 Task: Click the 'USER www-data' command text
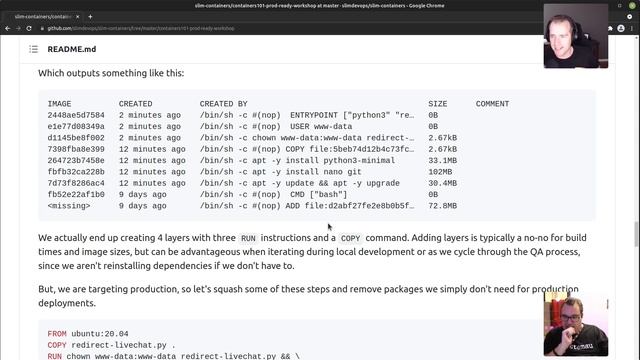(321, 127)
